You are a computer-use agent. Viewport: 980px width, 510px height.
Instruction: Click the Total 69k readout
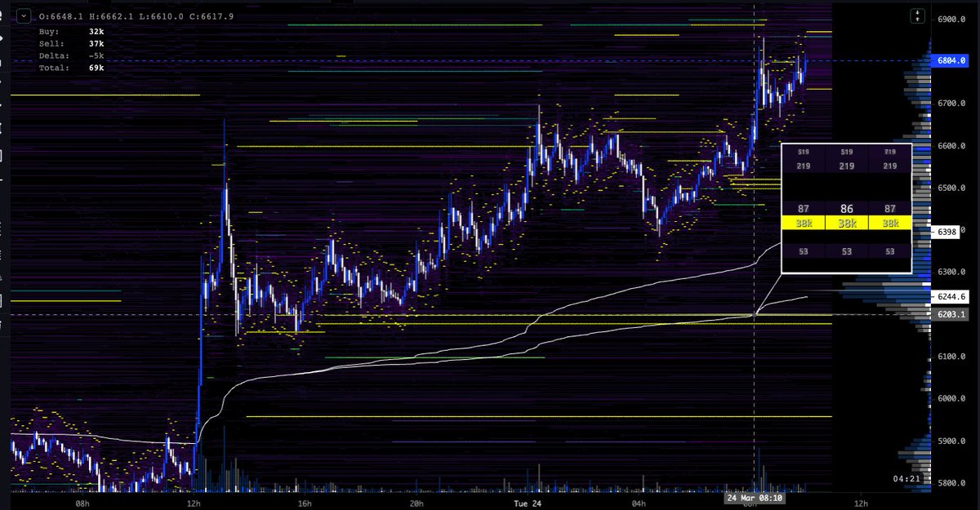point(71,68)
